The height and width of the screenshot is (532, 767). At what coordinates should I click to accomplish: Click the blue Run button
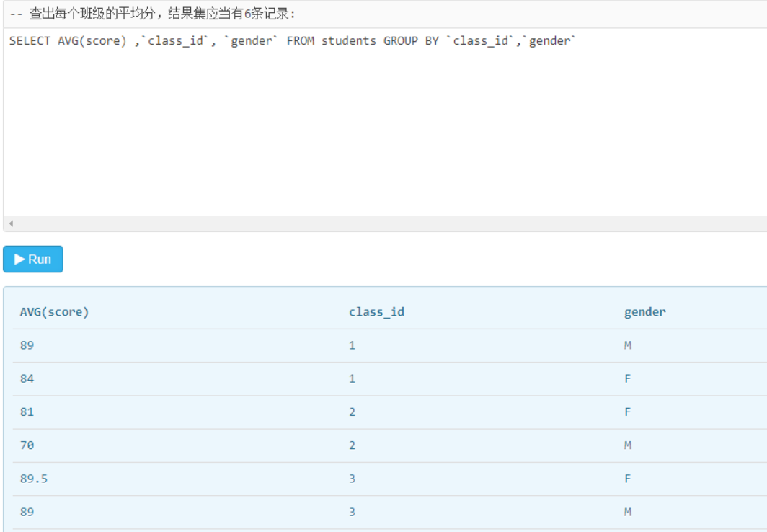(x=33, y=260)
